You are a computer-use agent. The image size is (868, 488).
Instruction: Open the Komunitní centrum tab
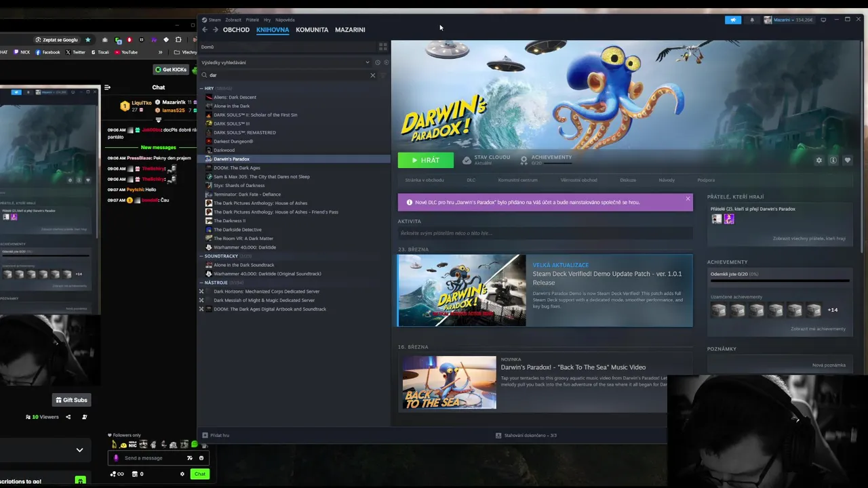pos(517,180)
